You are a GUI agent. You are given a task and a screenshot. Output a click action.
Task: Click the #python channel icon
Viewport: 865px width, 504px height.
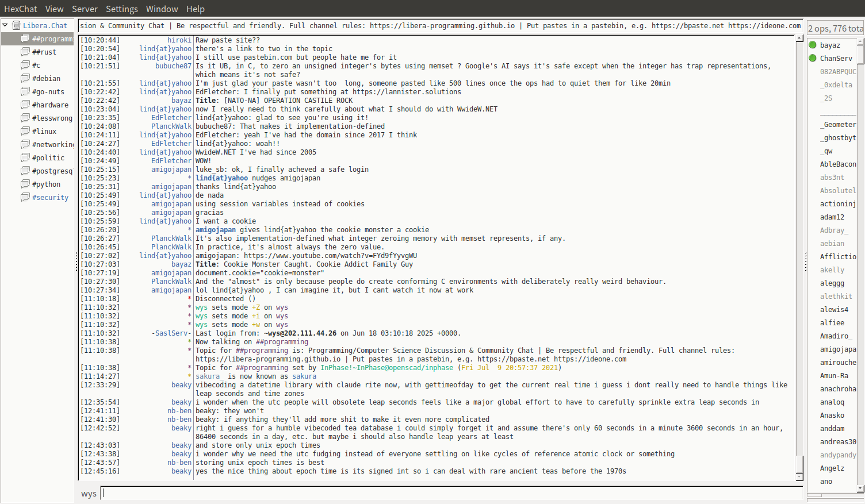(x=25, y=184)
